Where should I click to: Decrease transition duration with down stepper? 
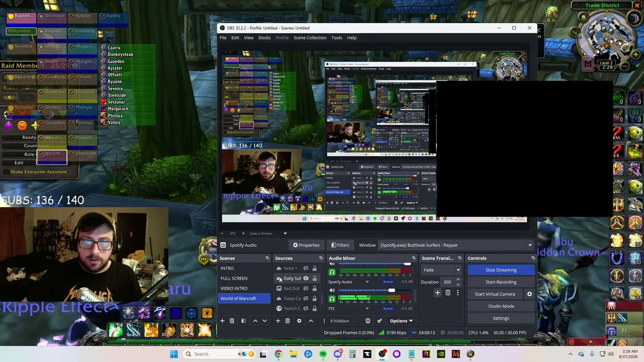[458, 284]
